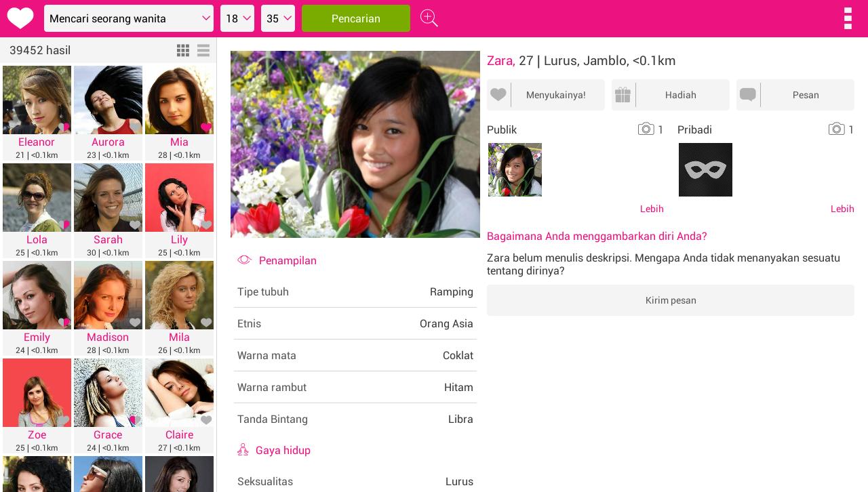Screen dimensions: 868x492
Task: Toggle the like heart on Madison's photo
Action: click(135, 323)
